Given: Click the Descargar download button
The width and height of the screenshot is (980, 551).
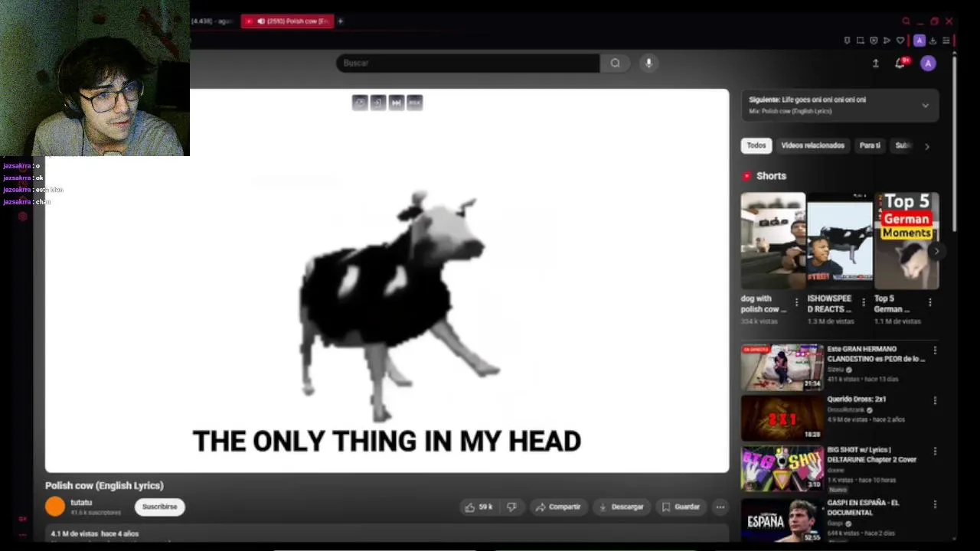Looking at the screenshot, I should 621,507.
